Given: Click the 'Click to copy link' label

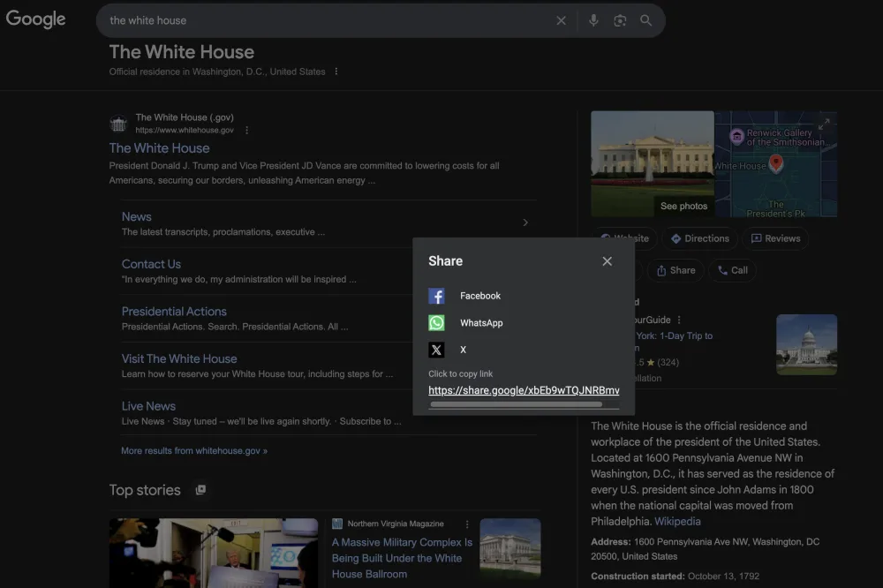Looking at the screenshot, I should 461,374.
